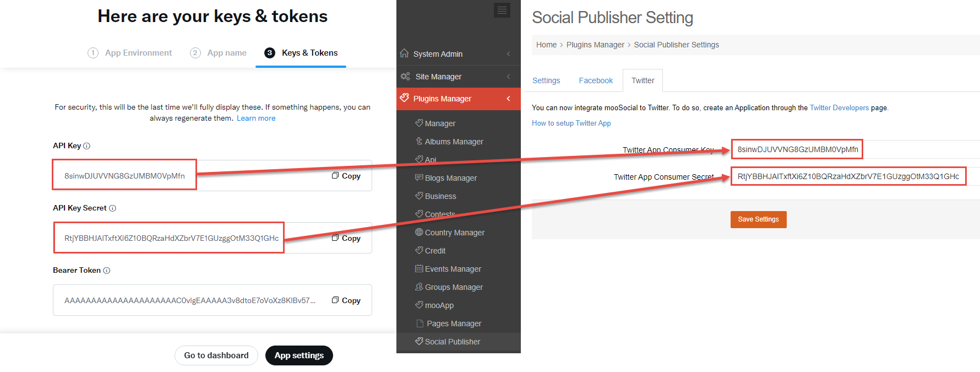The height and width of the screenshot is (372, 980).
Task: Click the Go to dashboard button
Action: point(216,355)
